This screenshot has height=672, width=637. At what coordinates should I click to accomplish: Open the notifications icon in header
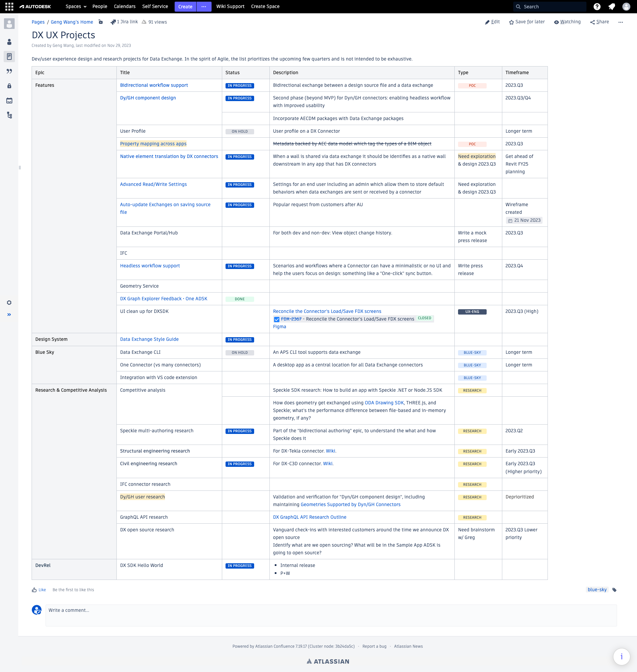click(x=611, y=6)
